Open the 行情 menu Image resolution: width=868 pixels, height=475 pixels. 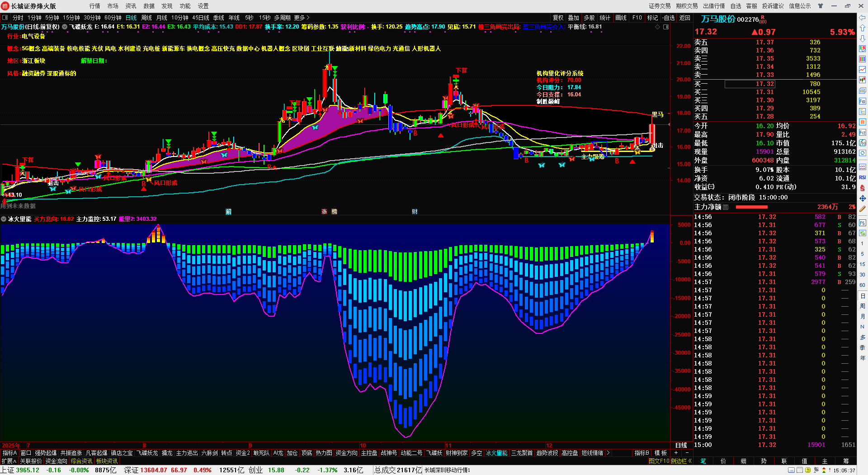click(x=95, y=6)
